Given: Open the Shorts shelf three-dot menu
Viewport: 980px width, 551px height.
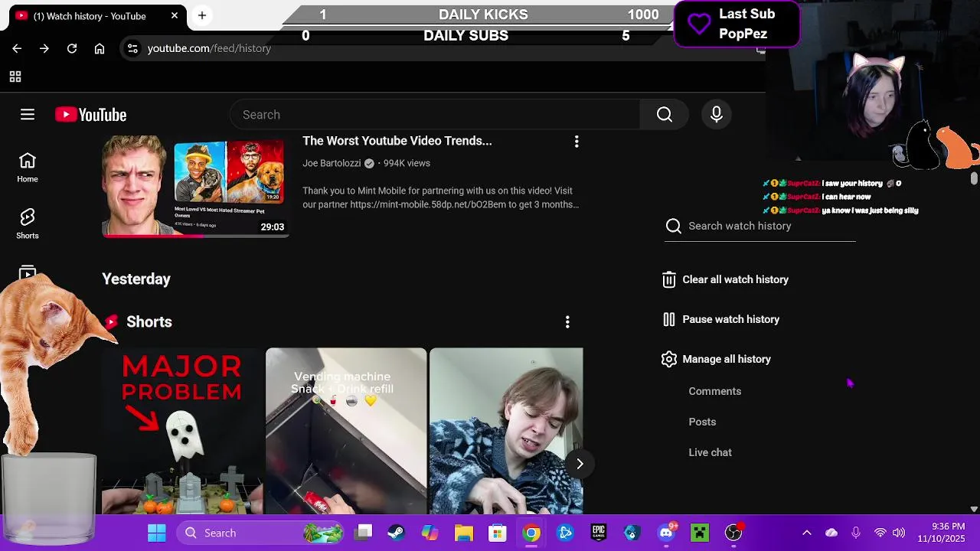Looking at the screenshot, I should pos(567,322).
